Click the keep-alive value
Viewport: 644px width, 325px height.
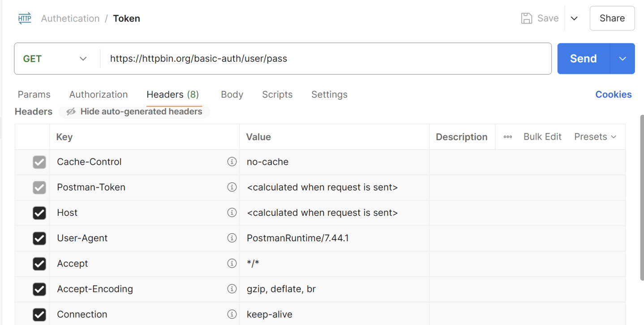pyautogui.click(x=270, y=314)
